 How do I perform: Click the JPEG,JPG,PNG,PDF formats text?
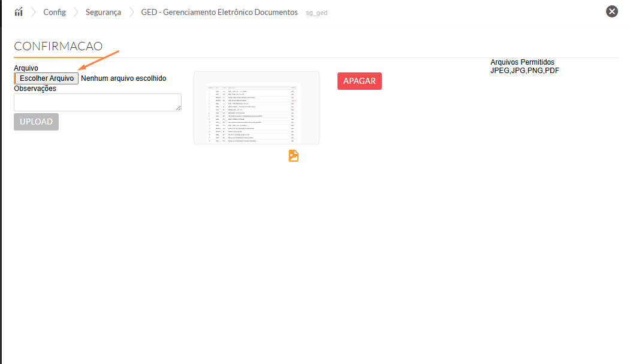pyautogui.click(x=525, y=71)
